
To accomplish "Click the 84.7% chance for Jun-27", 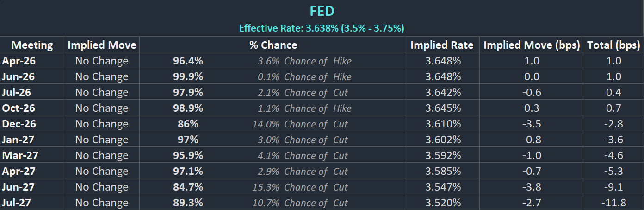I will coord(188,187).
